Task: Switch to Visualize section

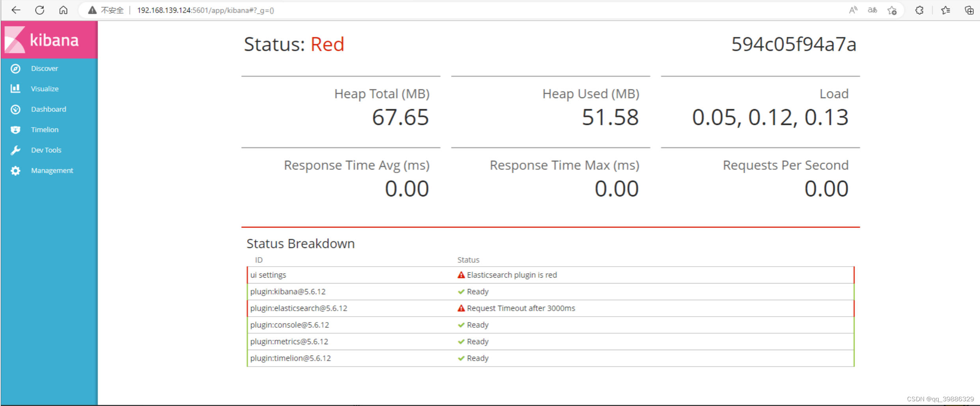Action: pyautogui.click(x=45, y=89)
